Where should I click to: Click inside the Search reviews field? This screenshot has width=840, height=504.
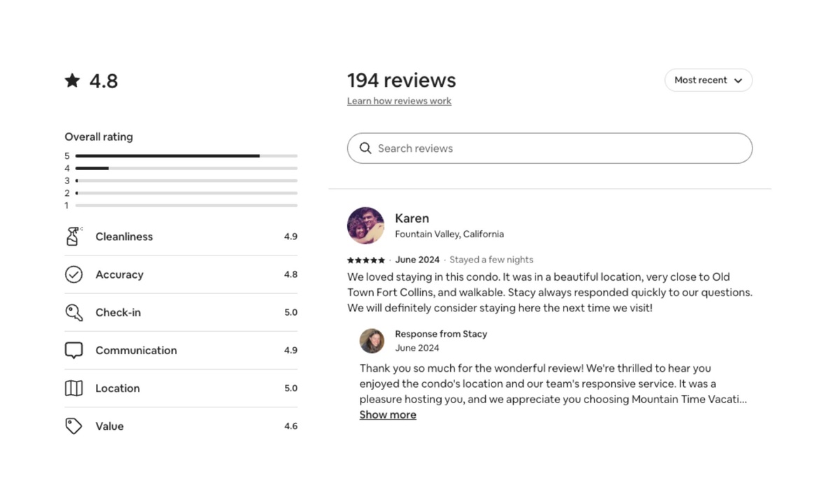tap(560, 148)
